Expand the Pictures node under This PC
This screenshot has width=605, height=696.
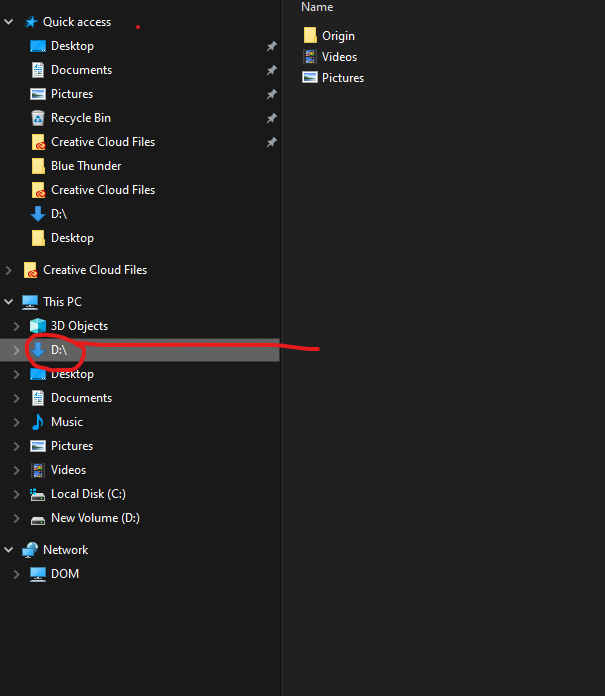pos(16,446)
